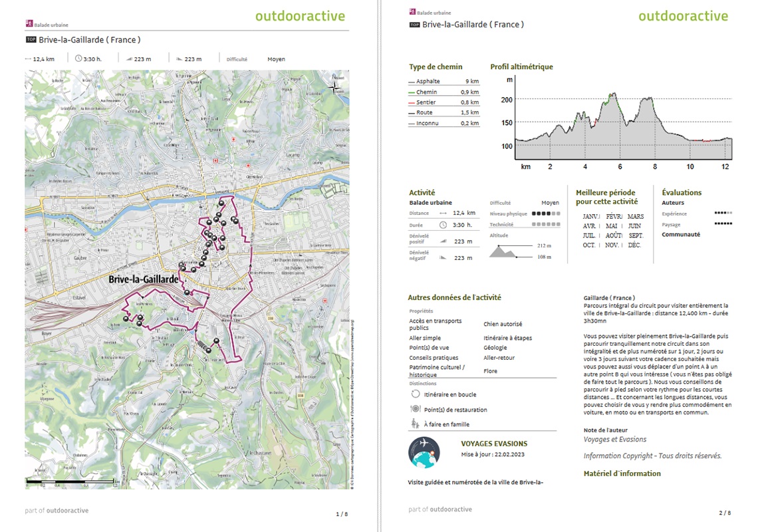The image size is (758, 532).
Task: Click the 212 m maximum altitude value
Action: click(544, 245)
